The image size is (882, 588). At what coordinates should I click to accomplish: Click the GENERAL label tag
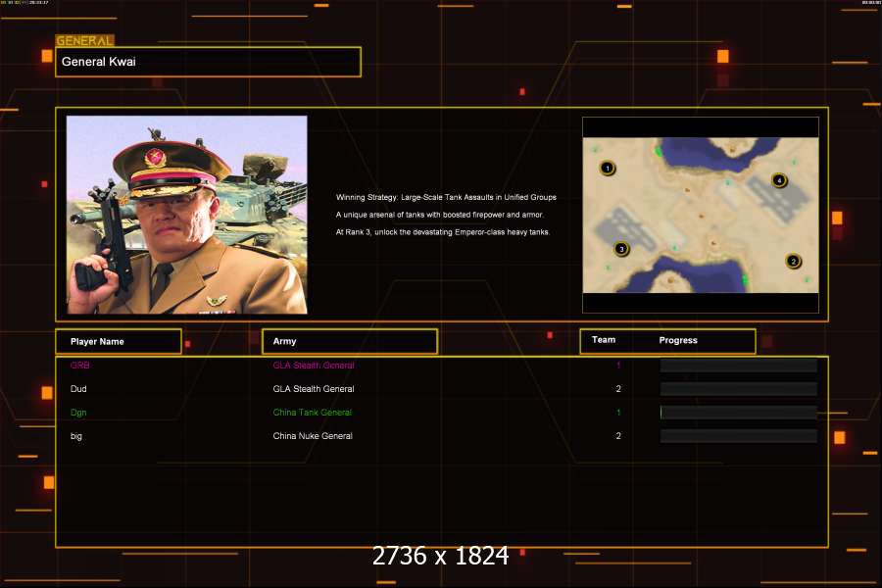pyautogui.click(x=84, y=40)
